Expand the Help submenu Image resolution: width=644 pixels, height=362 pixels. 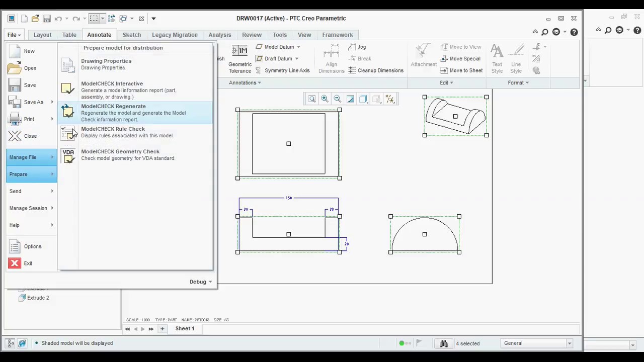pos(31,225)
